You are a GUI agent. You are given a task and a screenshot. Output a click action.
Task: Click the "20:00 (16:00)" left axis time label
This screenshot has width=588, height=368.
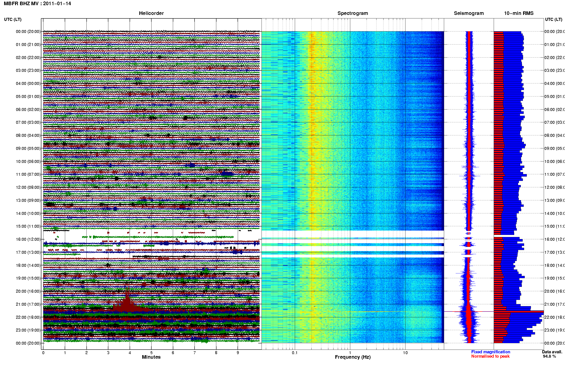28,291
